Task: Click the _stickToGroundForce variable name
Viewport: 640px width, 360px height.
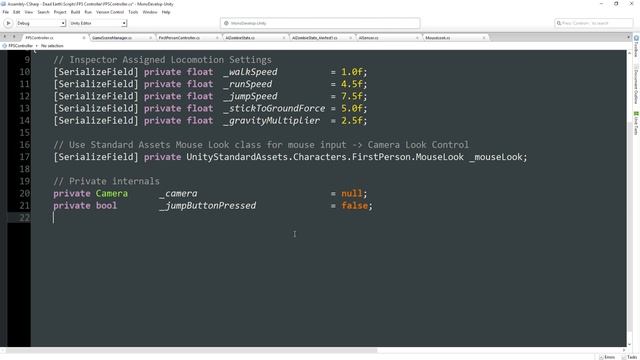Action: pos(274,109)
